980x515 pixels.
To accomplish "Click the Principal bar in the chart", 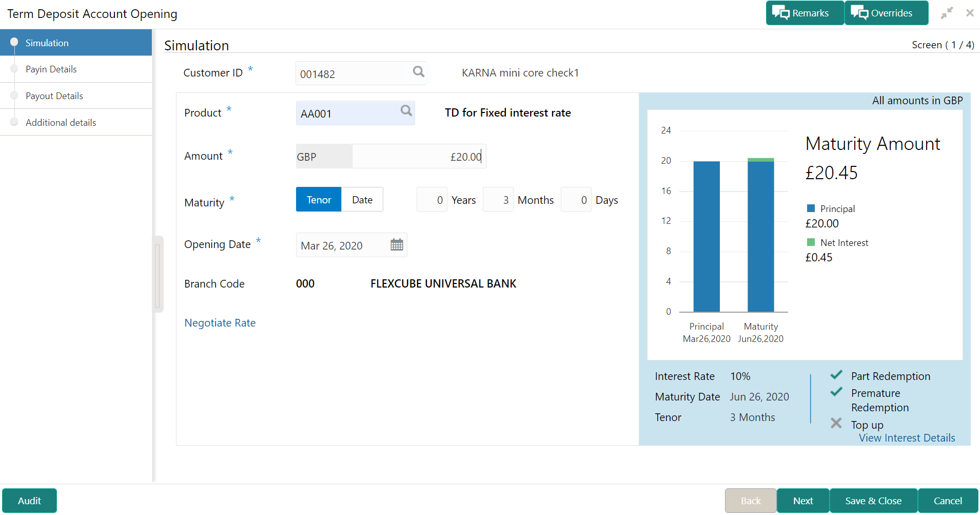I will pos(707,237).
